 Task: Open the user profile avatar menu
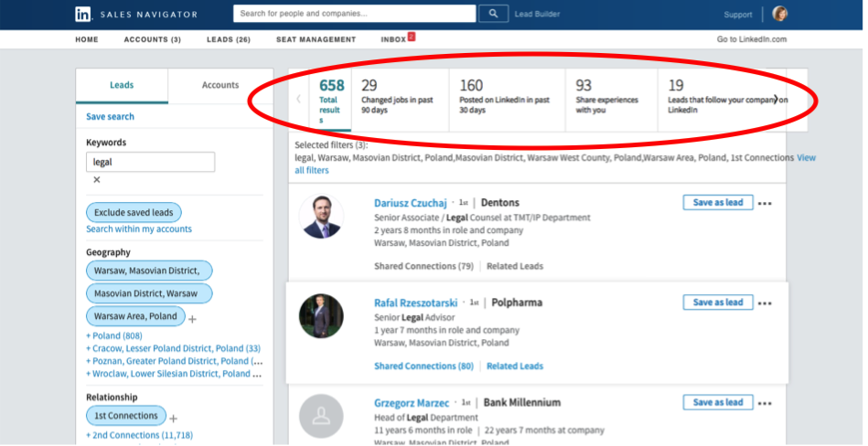[x=780, y=14]
